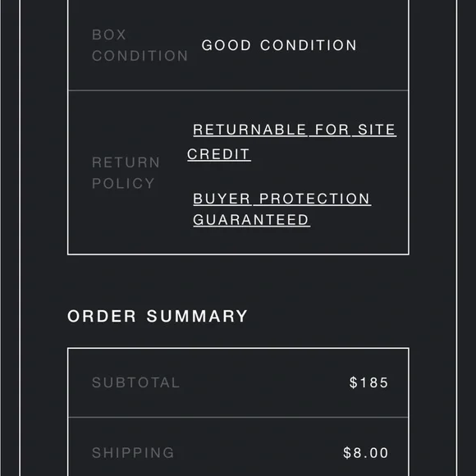Click the words RETURNABLE FOR SITE
The width and height of the screenshot is (476, 476).
[x=295, y=130]
